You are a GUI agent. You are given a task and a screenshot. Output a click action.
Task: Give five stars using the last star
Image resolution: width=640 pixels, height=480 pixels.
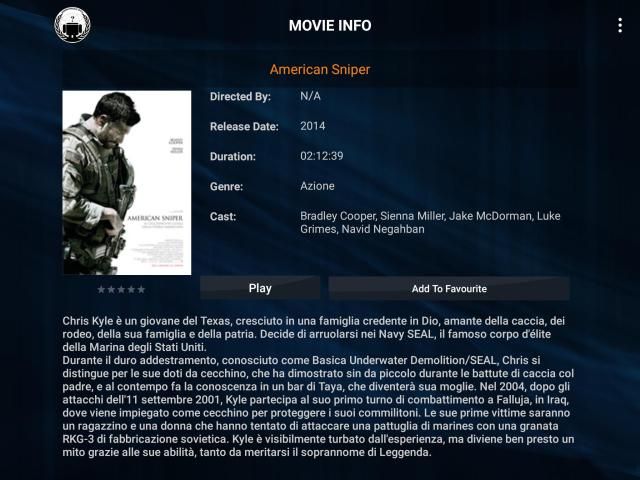(141, 289)
